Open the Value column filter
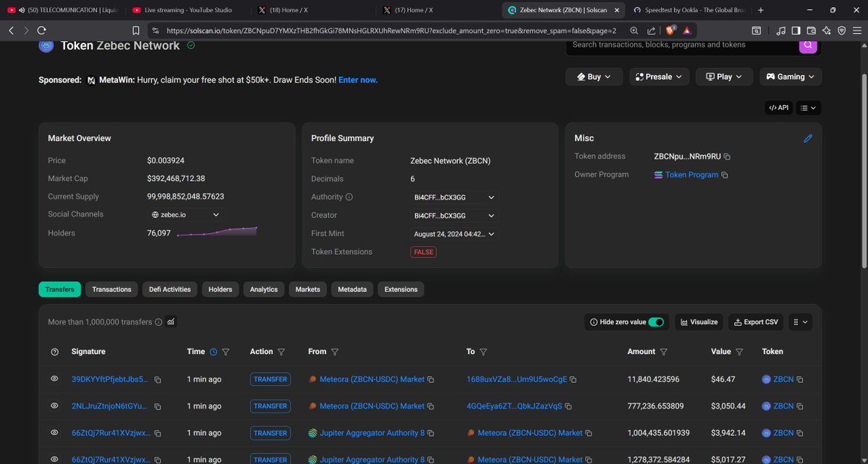Viewport: 868px width, 464px height. pos(739,352)
